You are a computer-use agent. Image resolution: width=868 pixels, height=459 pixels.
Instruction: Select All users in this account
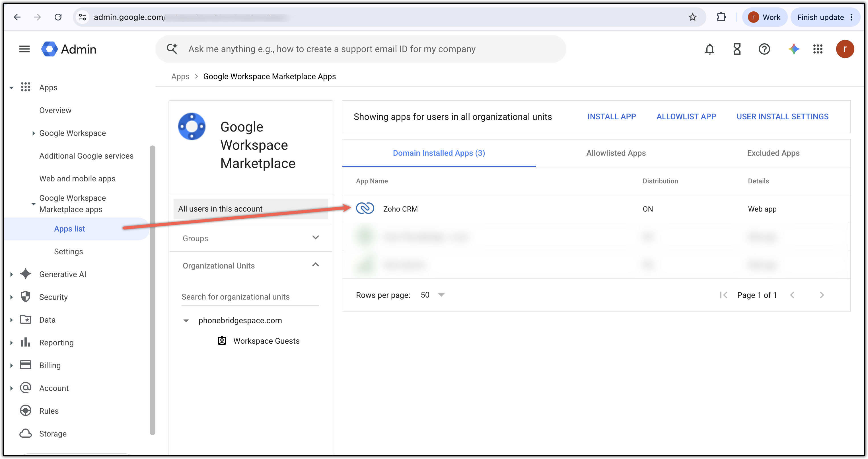pos(251,209)
